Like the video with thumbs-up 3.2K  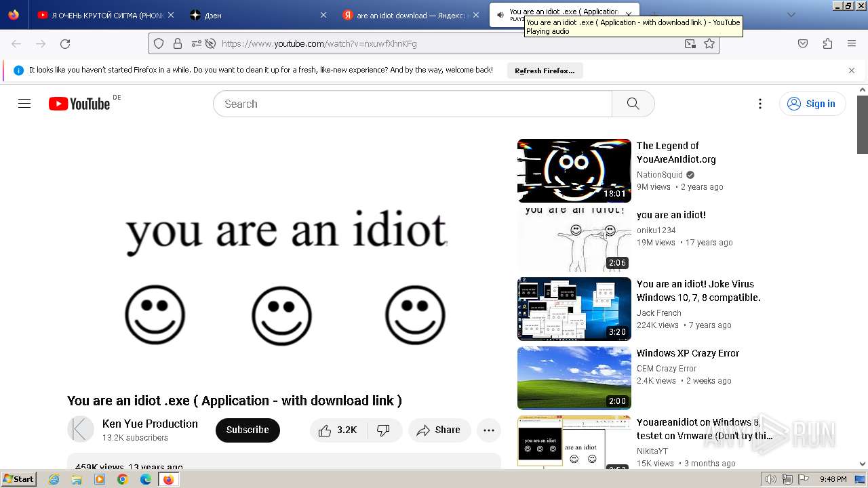coord(338,430)
